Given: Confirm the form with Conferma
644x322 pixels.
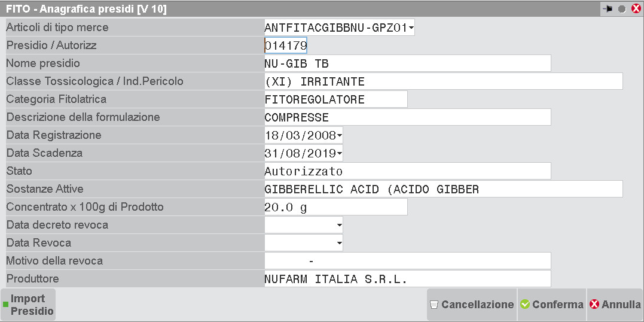Looking at the screenshot, I should [x=551, y=305].
